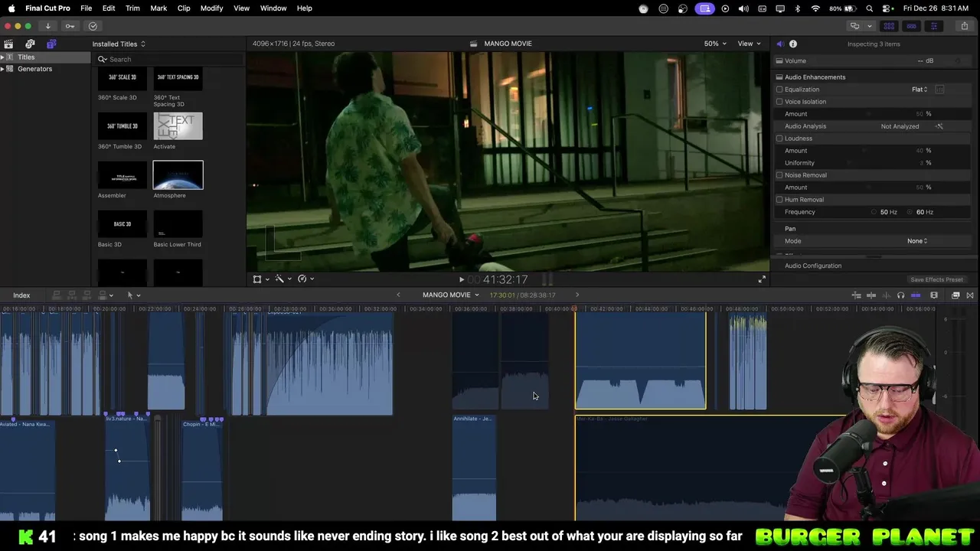This screenshot has width=980, height=551.
Task: Click the Noise Removal Amount slider
Action: (x=869, y=187)
